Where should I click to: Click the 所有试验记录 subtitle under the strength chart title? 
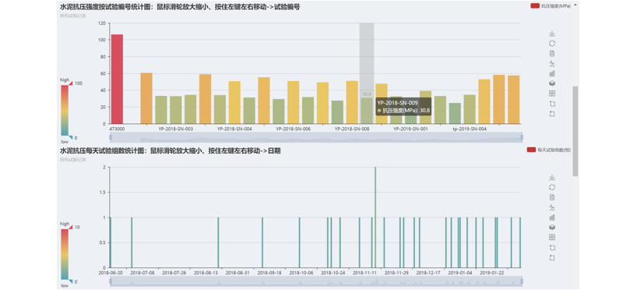[73, 16]
